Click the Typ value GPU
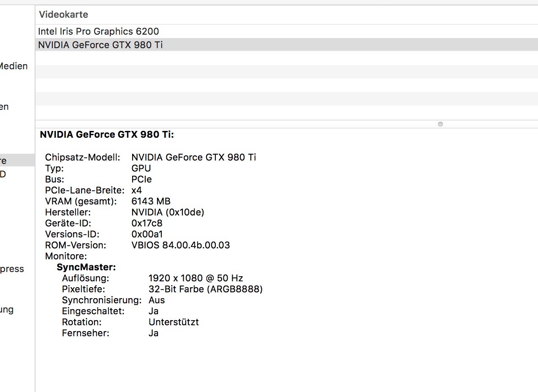Screen dimensions: 538x392 (x=141, y=168)
